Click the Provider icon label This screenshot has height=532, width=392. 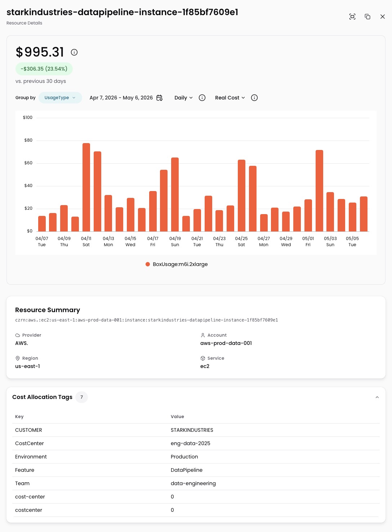tap(28, 335)
